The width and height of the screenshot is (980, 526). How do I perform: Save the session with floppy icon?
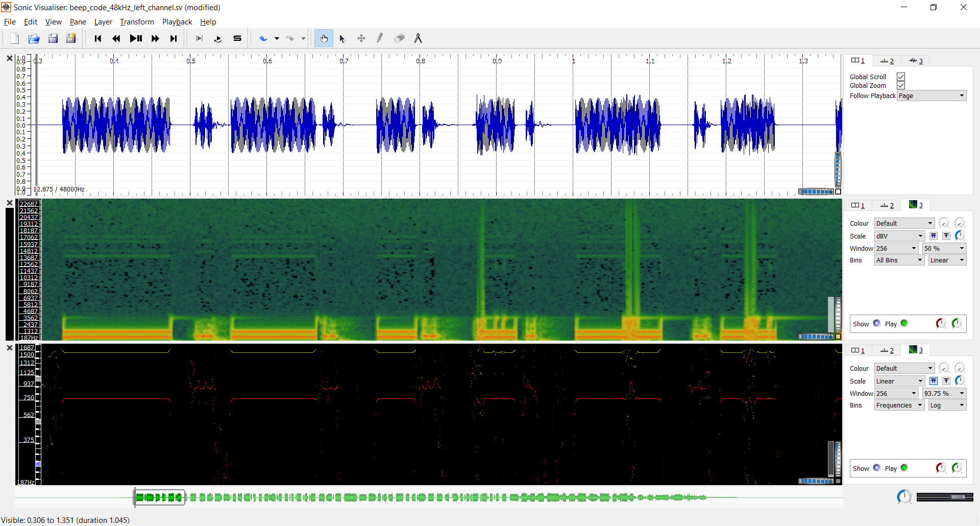tap(53, 38)
